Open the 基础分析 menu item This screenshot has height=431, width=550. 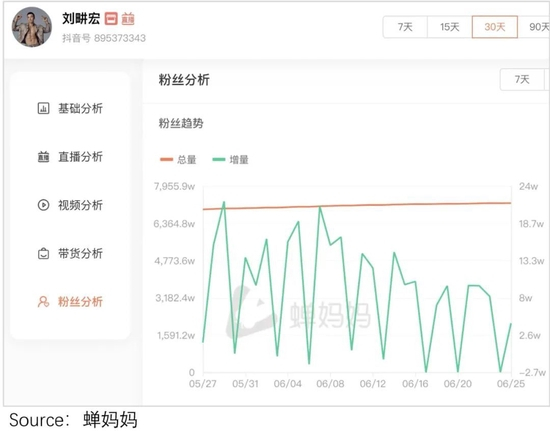point(70,108)
